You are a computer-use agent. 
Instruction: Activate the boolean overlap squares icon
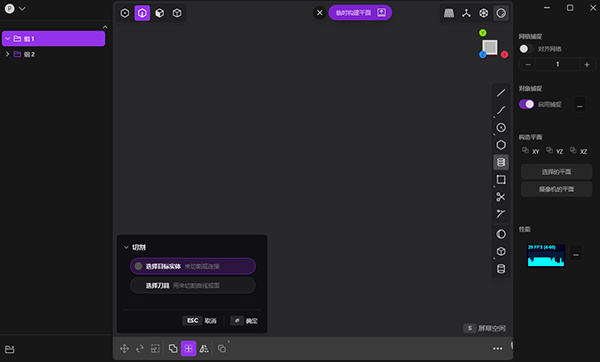173,349
